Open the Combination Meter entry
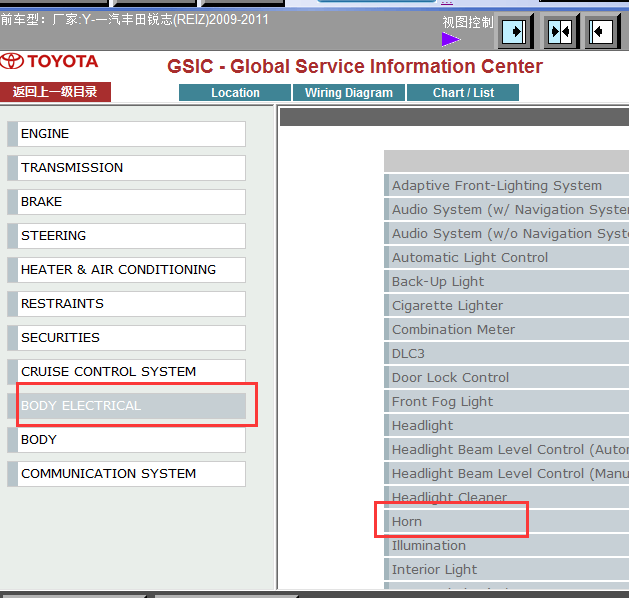629x598 pixels. pos(507,330)
